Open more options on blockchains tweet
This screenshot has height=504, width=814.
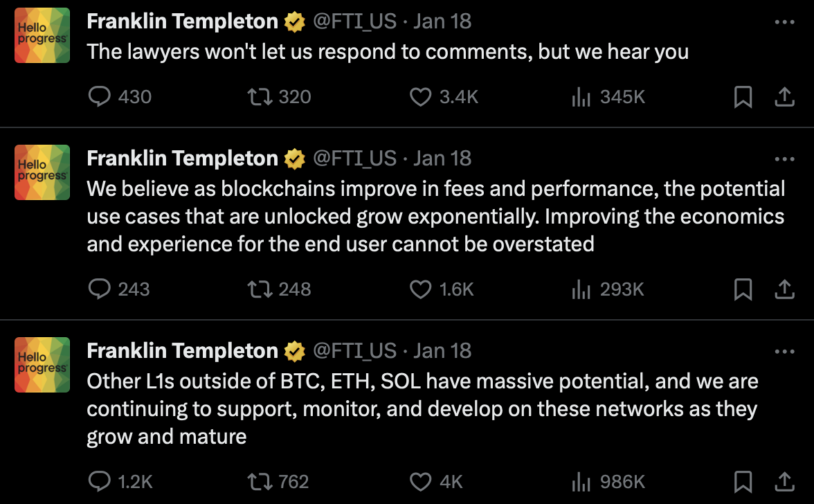[784, 159]
